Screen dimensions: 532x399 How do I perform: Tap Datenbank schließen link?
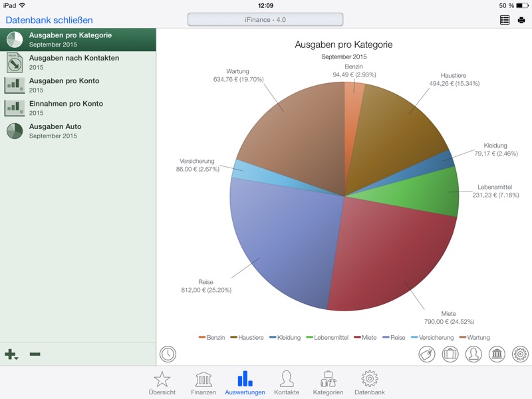coord(49,20)
